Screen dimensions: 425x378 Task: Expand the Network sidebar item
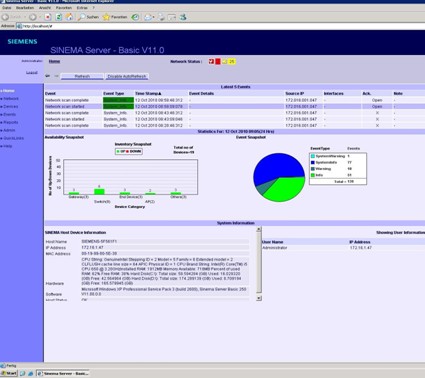[10, 99]
